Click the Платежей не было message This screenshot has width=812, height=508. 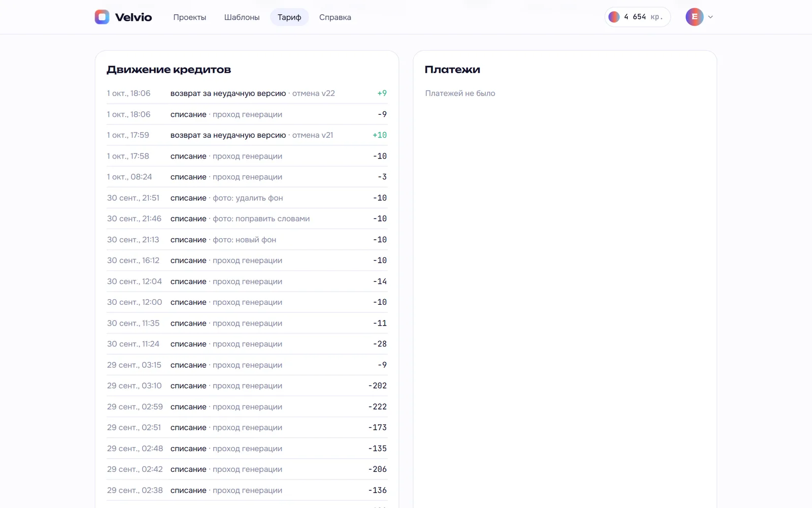click(460, 93)
